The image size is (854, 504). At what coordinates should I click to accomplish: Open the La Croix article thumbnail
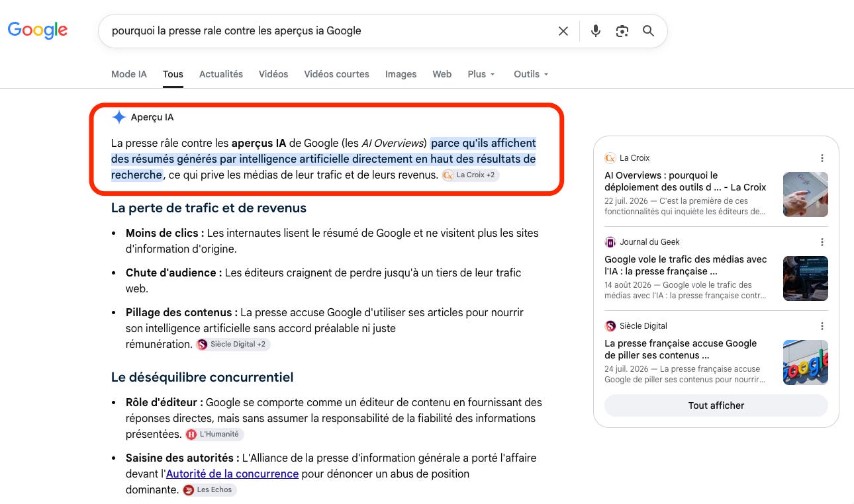coord(806,194)
